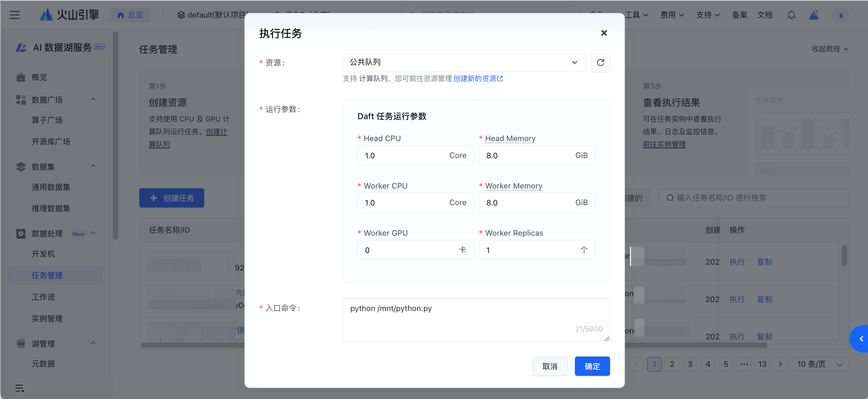Screen dimensions: 868x399
Task: Click the blue floating arrow on right edge
Action: click(861, 339)
